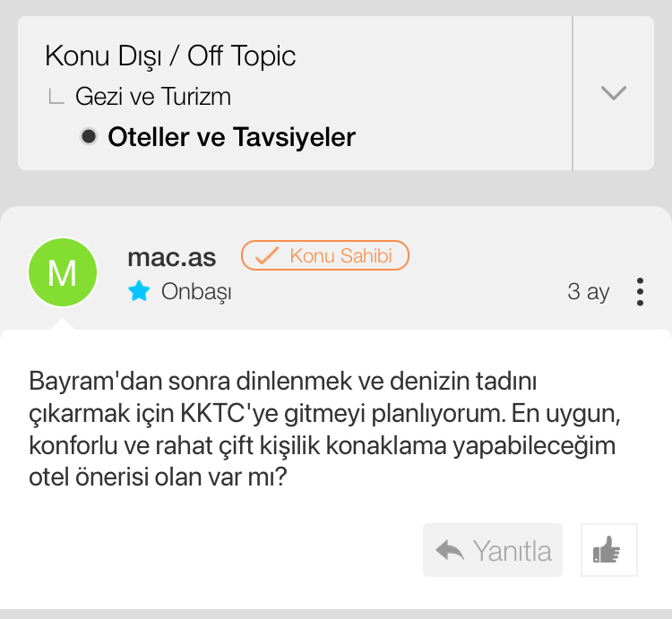The height and width of the screenshot is (619, 672).
Task: Click the black bullet beside Oteller ve Tavsiyeler
Action: tap(89, 137)
